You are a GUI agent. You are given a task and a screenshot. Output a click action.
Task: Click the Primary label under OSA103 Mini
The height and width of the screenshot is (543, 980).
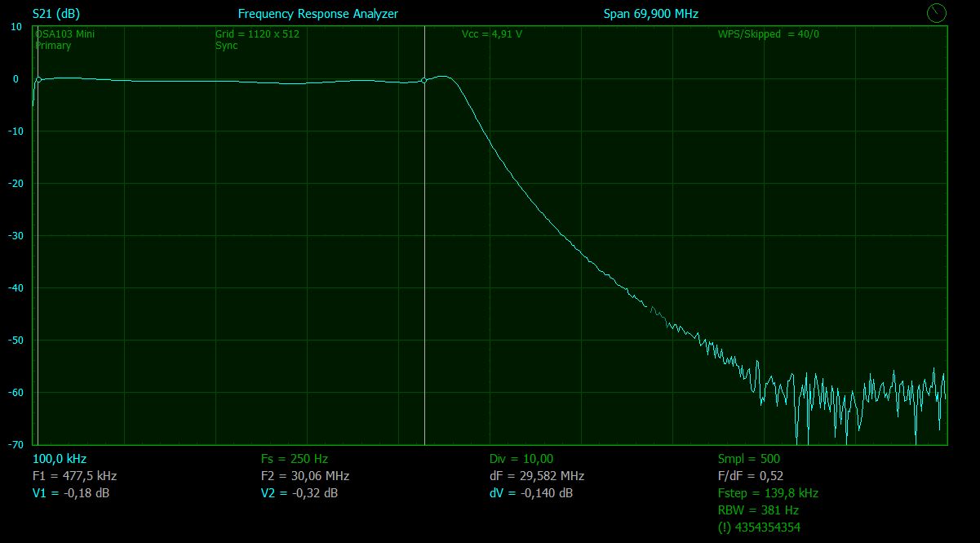53,46
